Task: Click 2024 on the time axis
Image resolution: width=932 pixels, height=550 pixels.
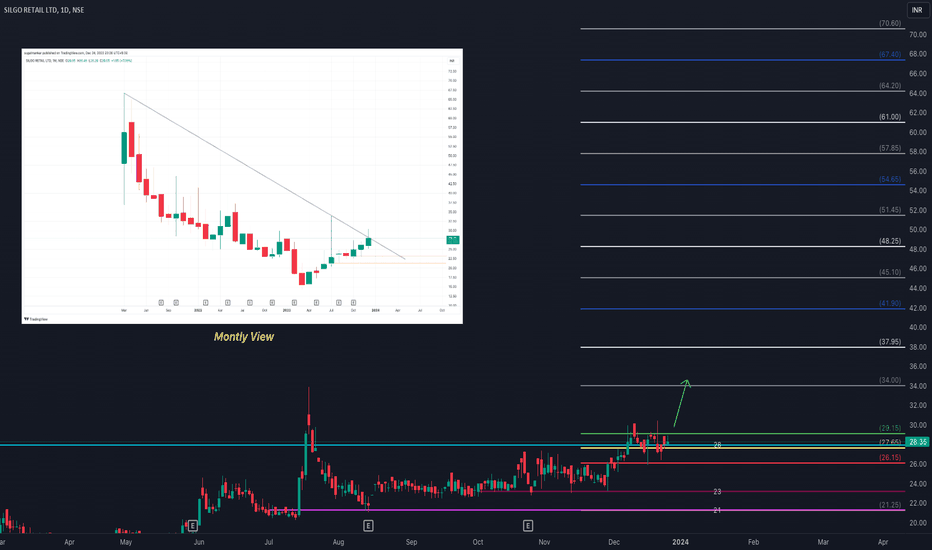Action: [x=681, y=542]
